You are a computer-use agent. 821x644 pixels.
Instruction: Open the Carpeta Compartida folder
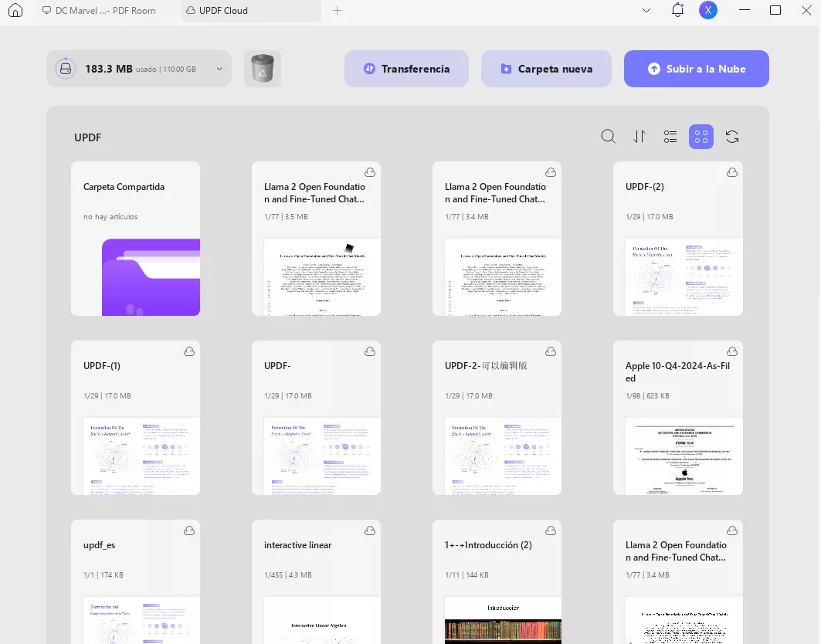click(x=136, y=239)
